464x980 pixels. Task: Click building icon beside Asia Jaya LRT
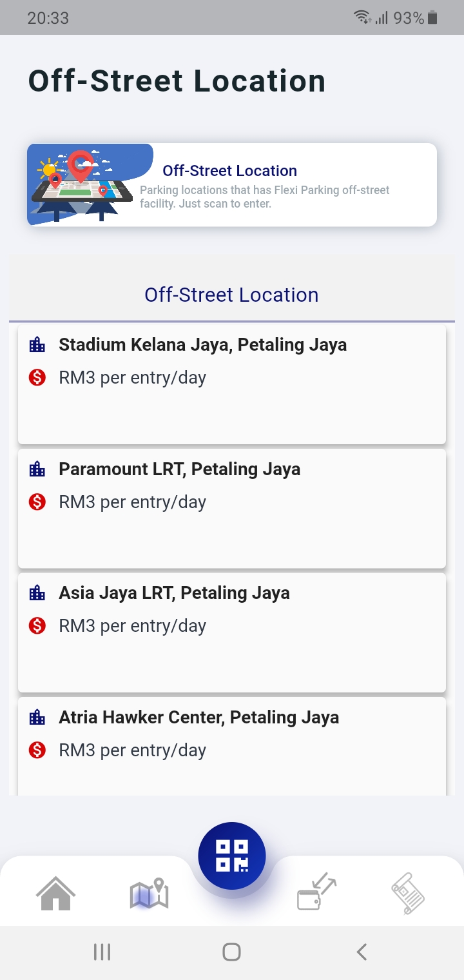point(37,593)
